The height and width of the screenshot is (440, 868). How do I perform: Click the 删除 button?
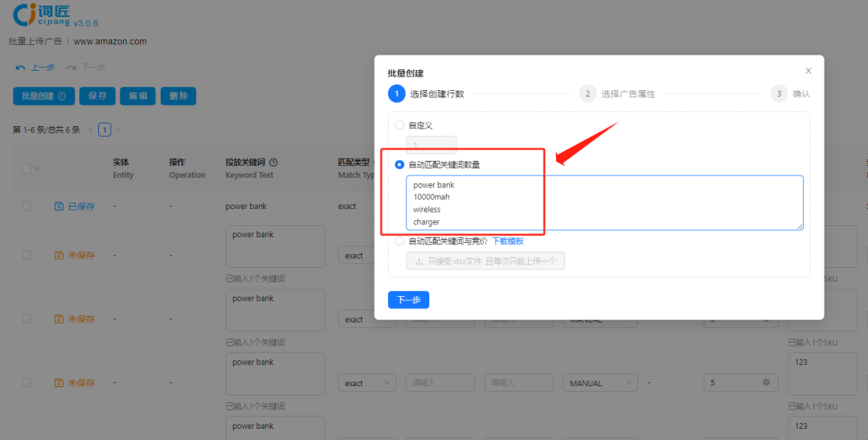coord(178,96)
